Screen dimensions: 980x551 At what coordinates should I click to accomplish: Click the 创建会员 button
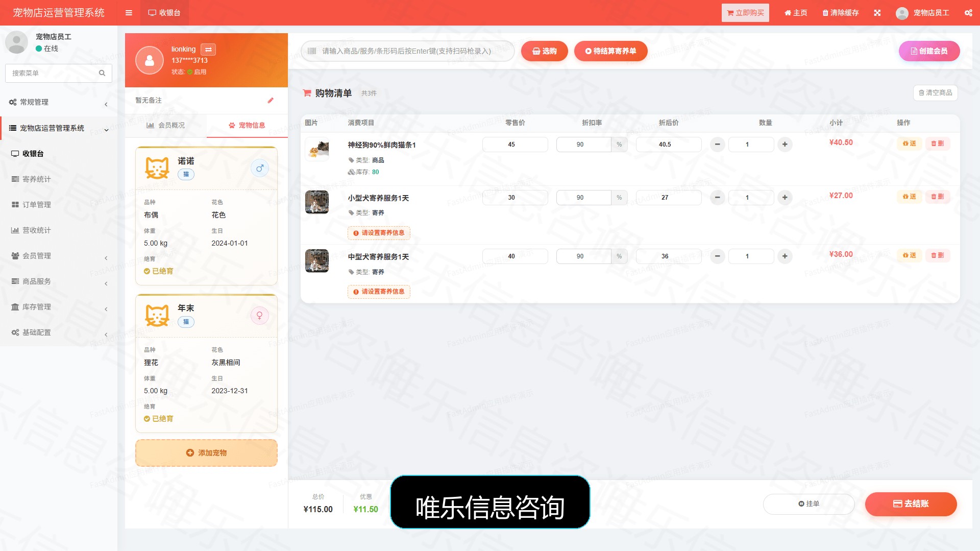click(x=929, y=51)
